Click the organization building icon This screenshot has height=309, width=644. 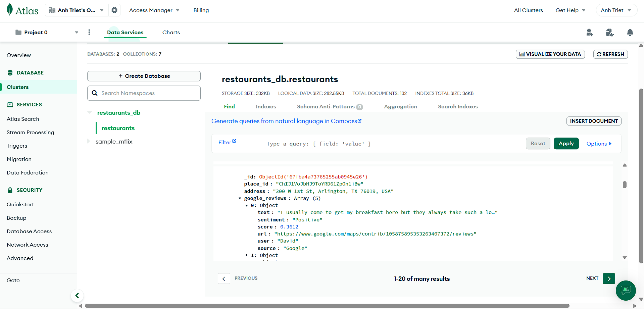coord(52,10)
